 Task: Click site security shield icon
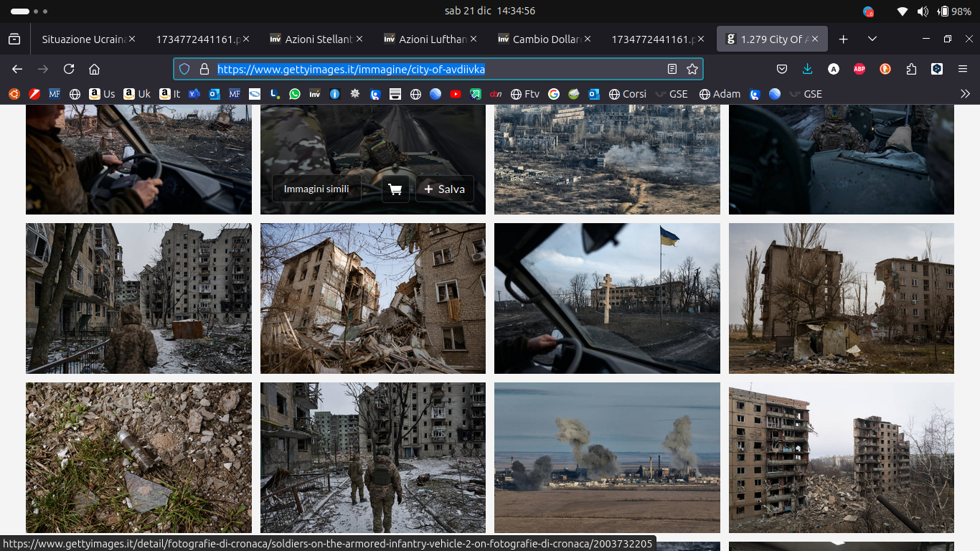click(184, 69)
